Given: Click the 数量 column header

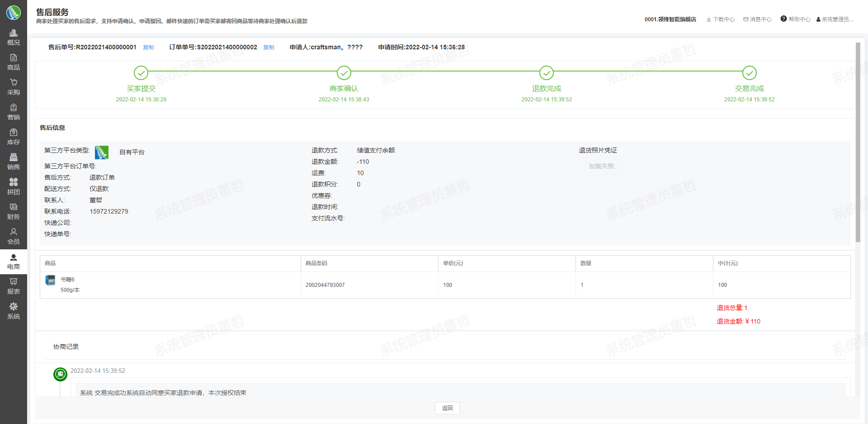Looking at the screenshot, I should 586,263.
